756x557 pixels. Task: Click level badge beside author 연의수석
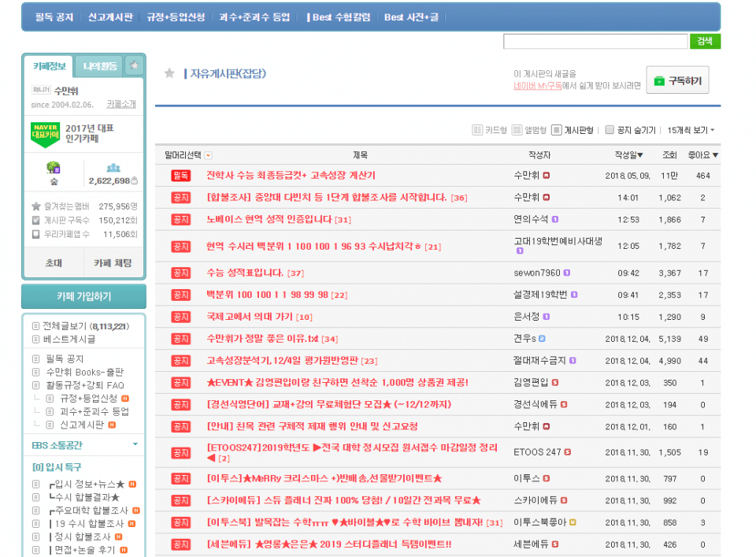pyautogui.click(x=555, y=220)
